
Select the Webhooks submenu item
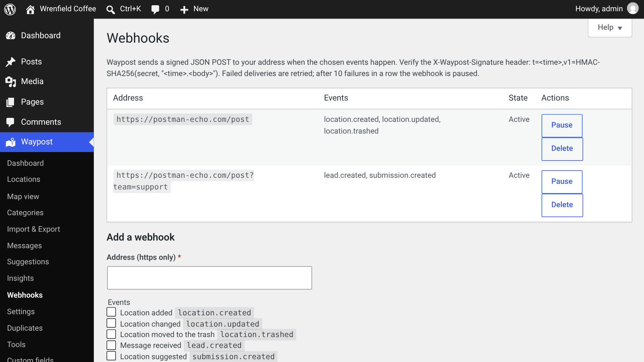point(25,295)
